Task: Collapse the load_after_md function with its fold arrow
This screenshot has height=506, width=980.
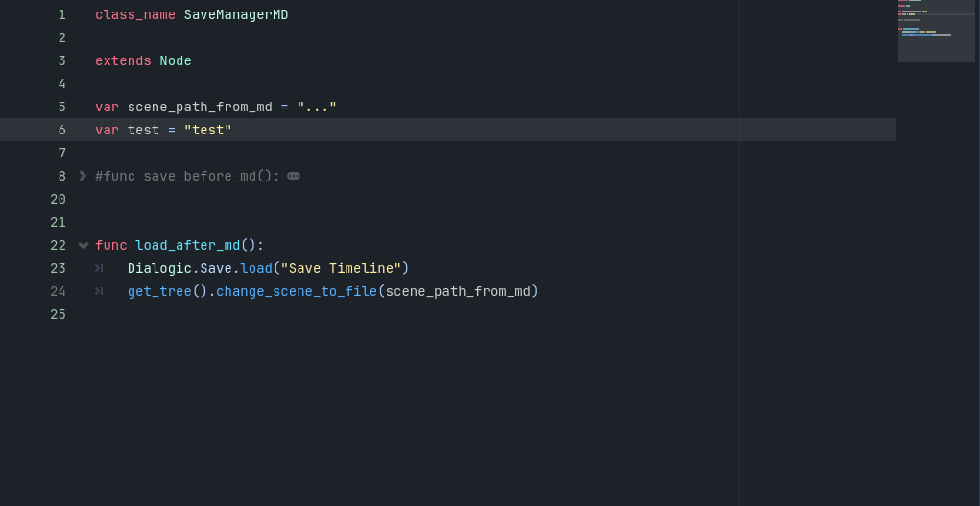Action: point(84,245)
